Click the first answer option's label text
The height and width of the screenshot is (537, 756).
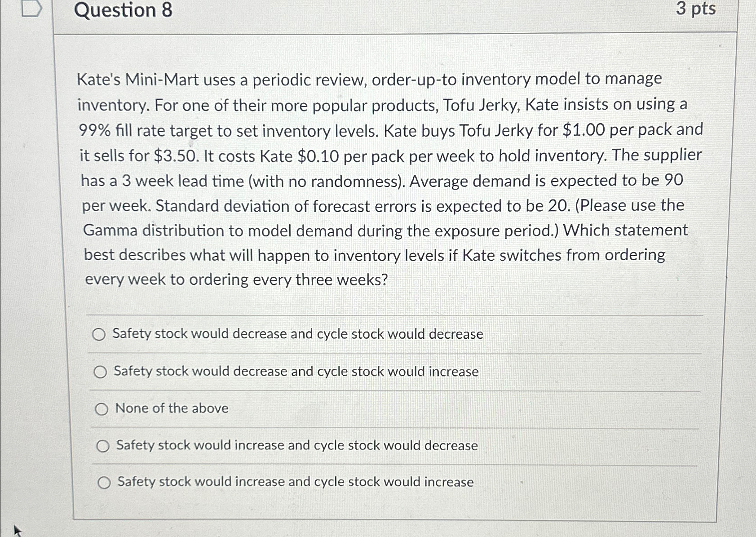(298, 334)
